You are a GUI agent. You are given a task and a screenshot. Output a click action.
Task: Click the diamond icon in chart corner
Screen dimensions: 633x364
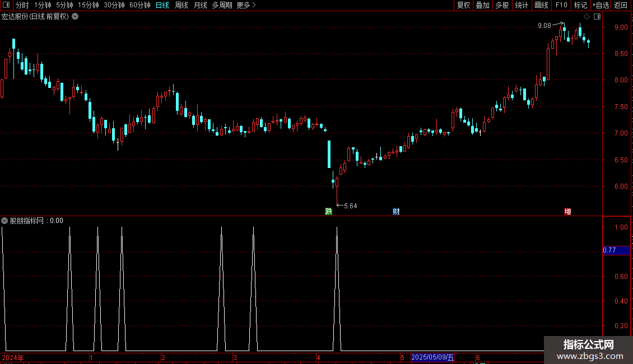pyautogui.click(x=587, y=17)
